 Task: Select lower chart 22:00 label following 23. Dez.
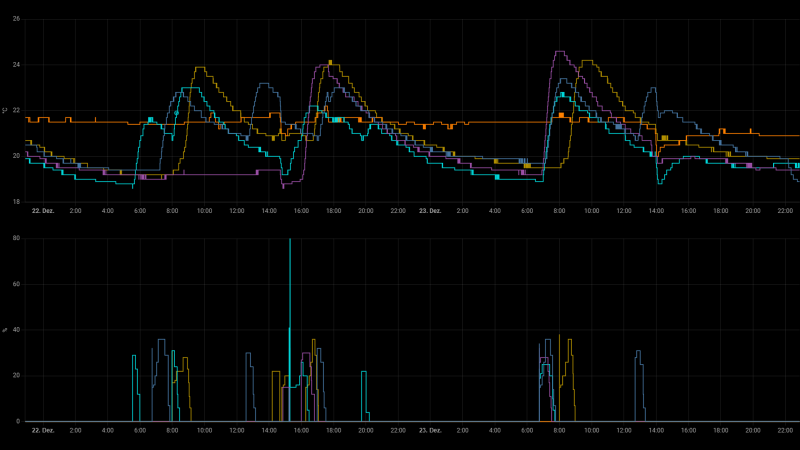(785, 431)
